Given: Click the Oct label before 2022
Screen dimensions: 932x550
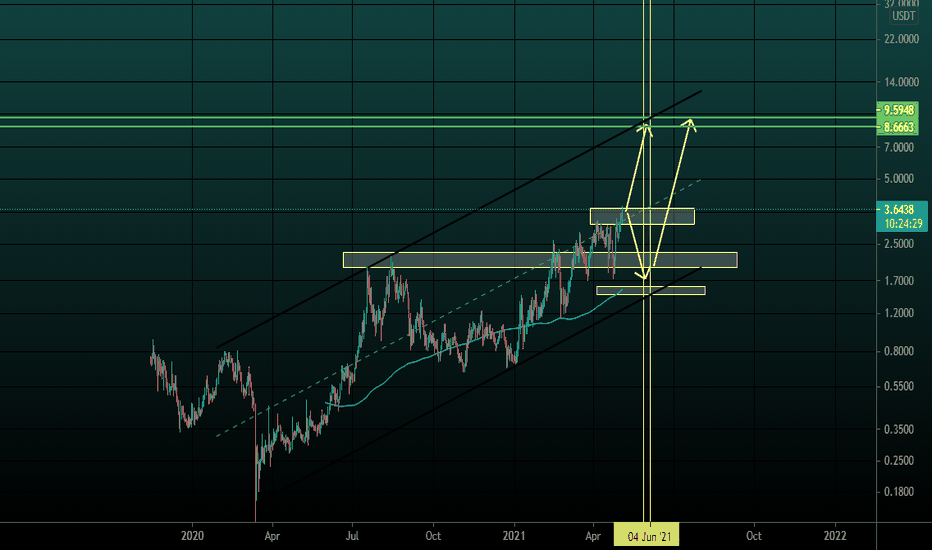Looking at the screenshot, I should [x=754, y=536].
